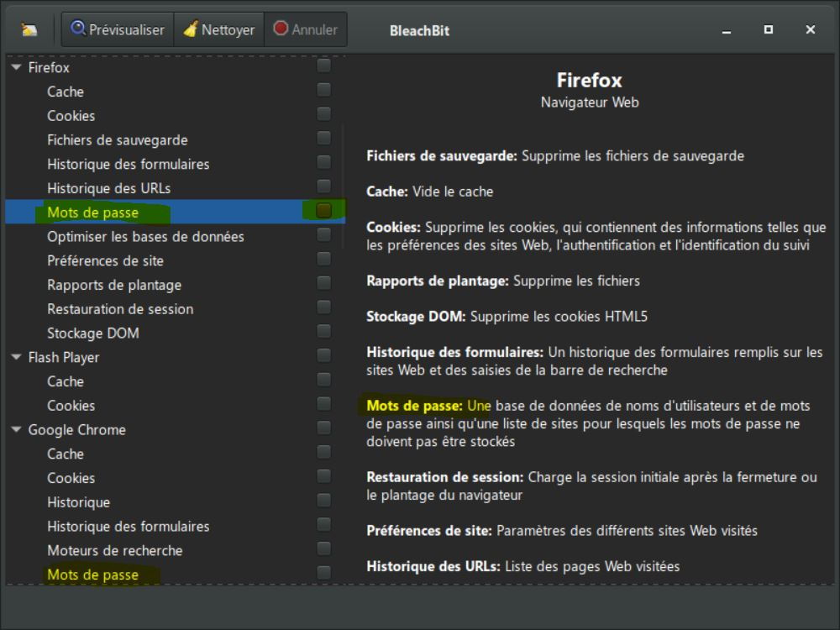Click the 'Rapports de plantage:' description label
Screen dimensions: 840x630
pos(437,281)
